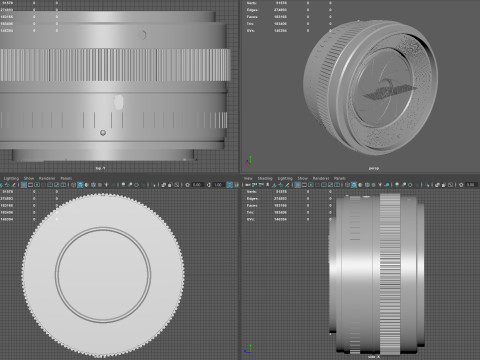Viewport: 480px width, 360px height.
Task: Open Lighting menu of the circular-view panel
Action: click(11, 178)
